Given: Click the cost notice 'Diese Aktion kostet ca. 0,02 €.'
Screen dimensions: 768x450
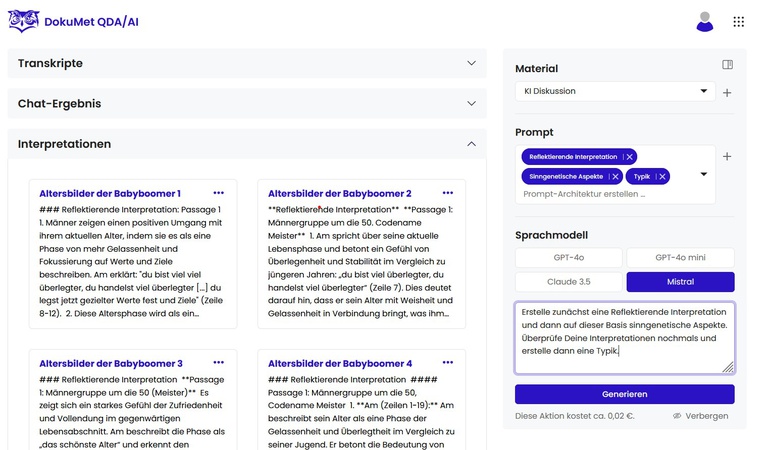Looking at the screenshot, I should (x=575, y=416).
